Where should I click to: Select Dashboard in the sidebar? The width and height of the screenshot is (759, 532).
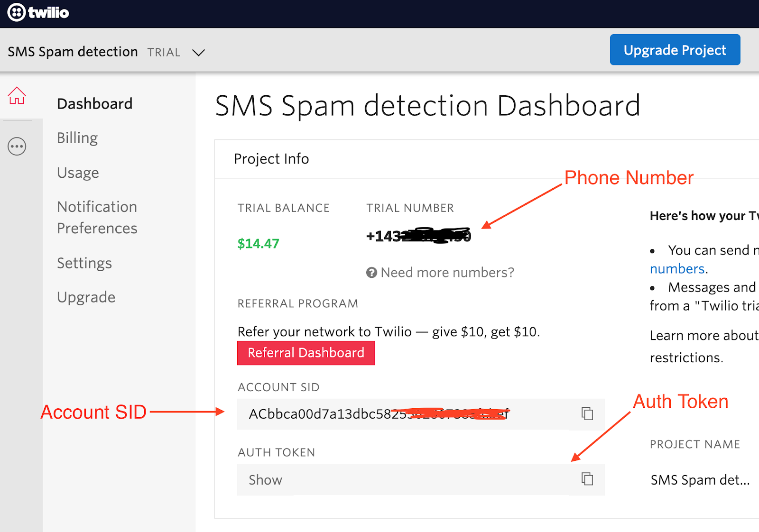point(95,104)
